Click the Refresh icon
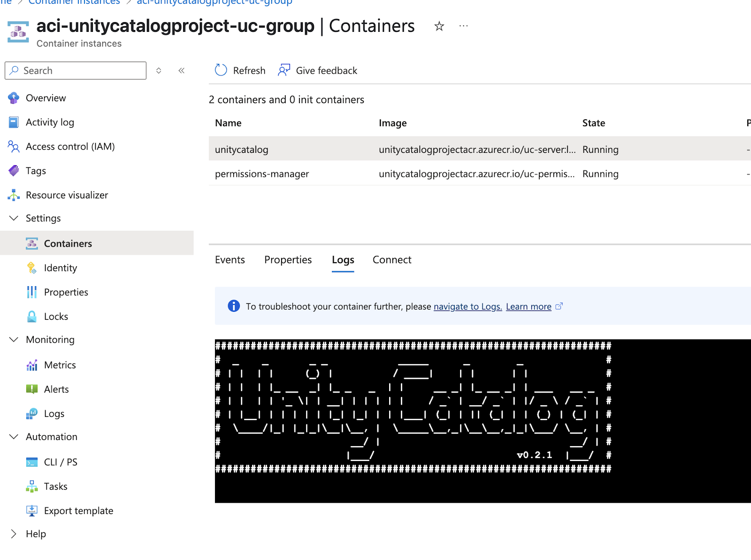The image size is (751, 560). pos(221,70)
